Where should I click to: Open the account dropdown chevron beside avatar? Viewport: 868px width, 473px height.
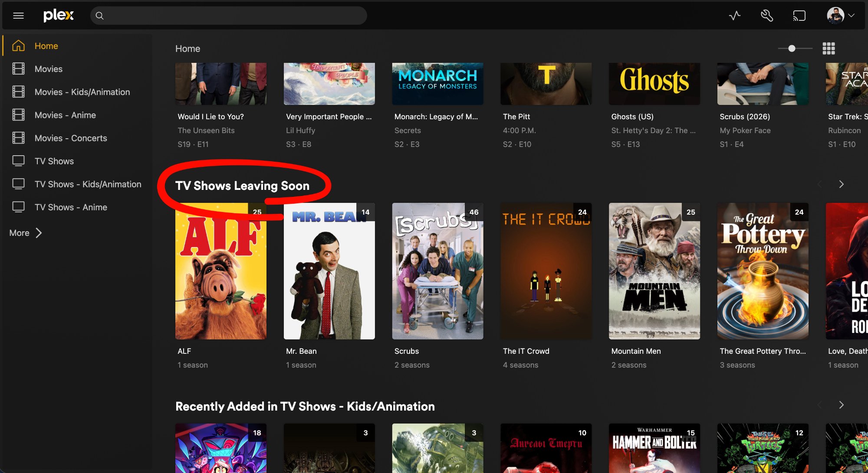point(852,15)
